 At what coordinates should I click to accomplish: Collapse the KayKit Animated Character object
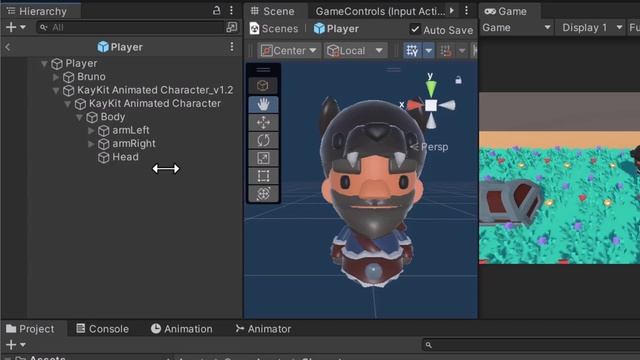coord(68,104)
